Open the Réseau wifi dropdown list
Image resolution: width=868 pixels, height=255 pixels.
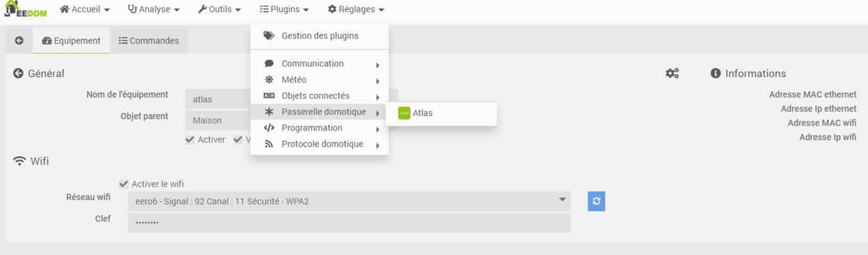[x=349, y=201]
